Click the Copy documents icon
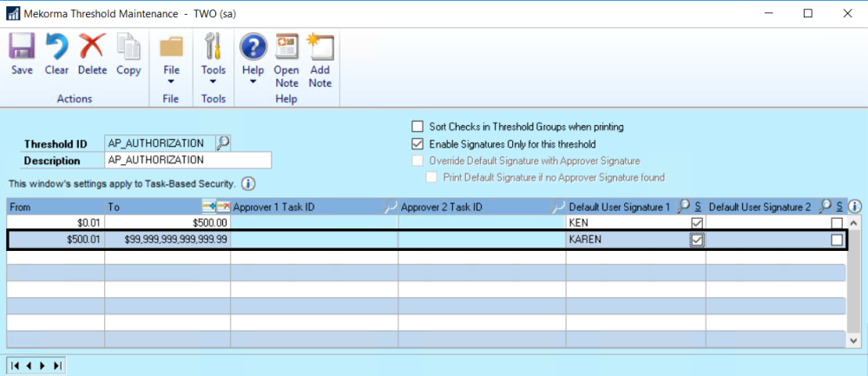 (128, 47)
